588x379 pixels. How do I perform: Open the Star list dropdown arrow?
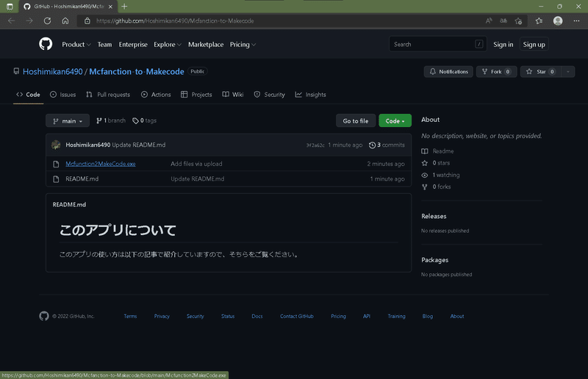point(567,71)
